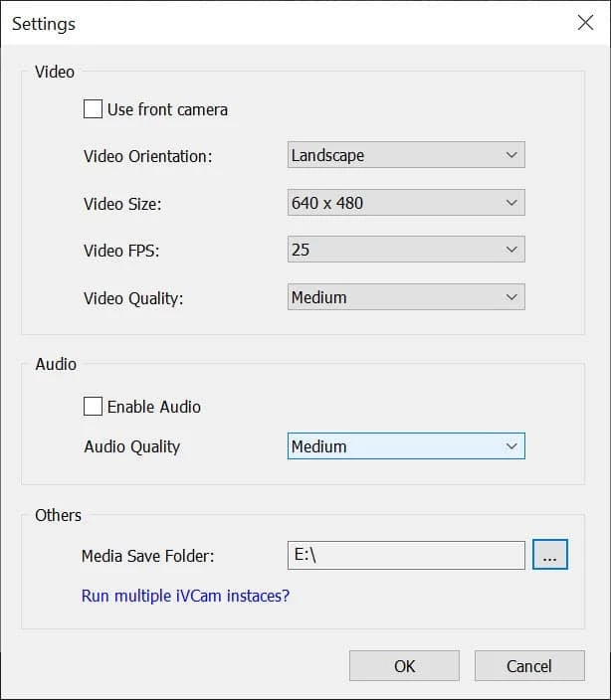Click the browse (...) button for save folder

550,556
